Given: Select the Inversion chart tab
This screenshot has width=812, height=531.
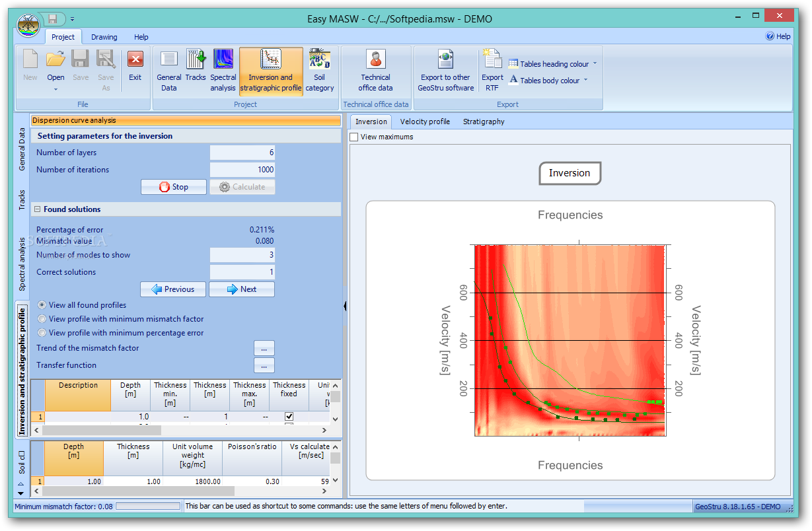Looking at the screenshot, I should point(371,122).
